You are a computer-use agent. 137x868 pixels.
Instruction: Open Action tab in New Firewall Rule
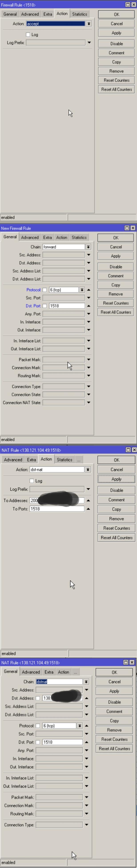tap(62, 237)
